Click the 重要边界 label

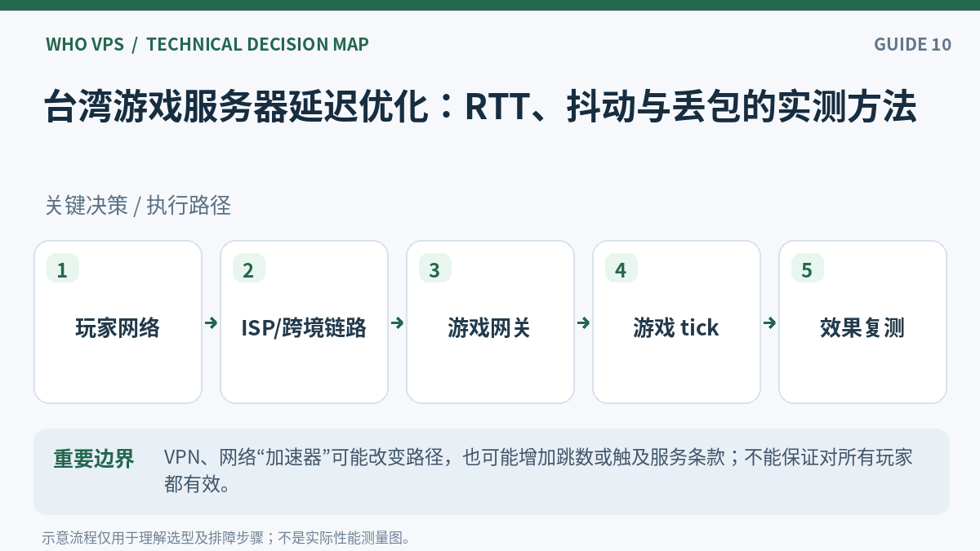[x=94, y=459]
